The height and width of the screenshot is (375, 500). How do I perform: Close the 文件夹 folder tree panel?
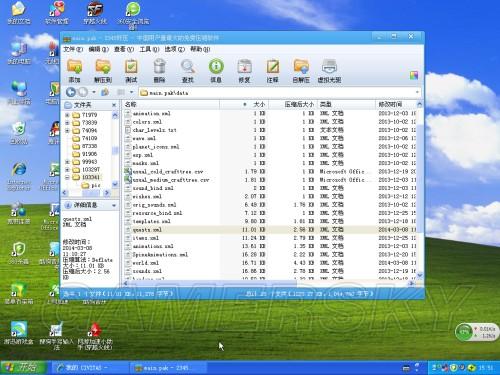pos(114,105)
